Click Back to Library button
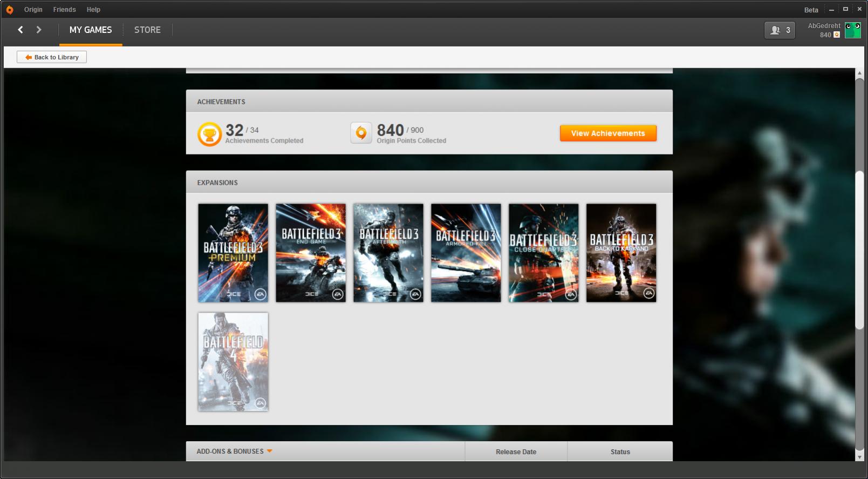 tap(52, 57)
